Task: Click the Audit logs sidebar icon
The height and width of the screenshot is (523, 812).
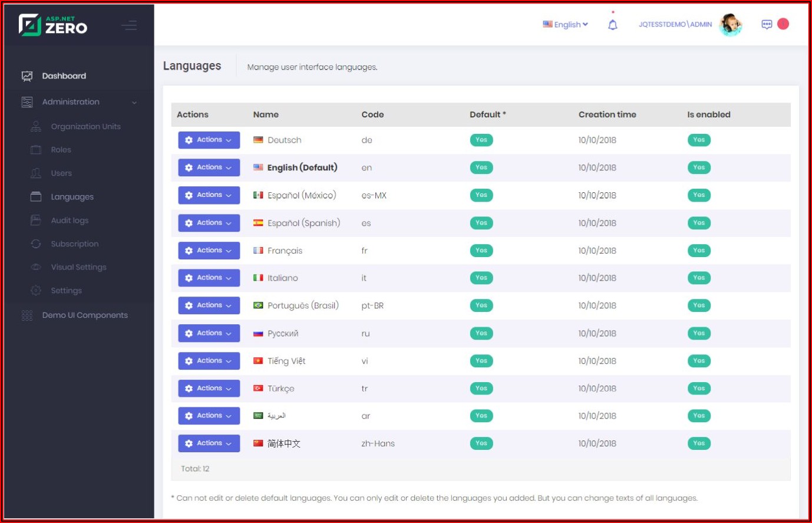Action: tap(36, 220)
